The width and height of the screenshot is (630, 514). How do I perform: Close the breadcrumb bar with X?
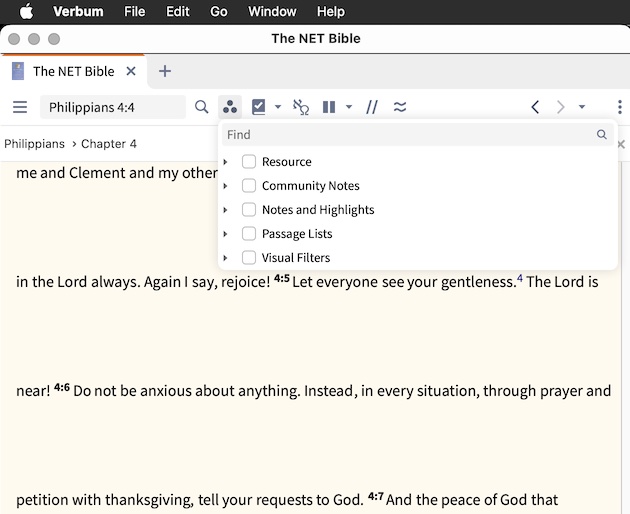621,144
